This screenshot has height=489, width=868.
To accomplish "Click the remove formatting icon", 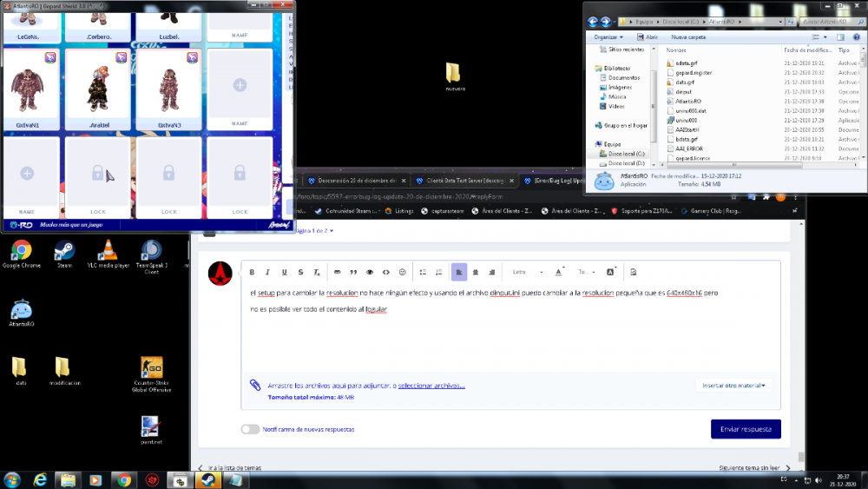I will point(317,272).
